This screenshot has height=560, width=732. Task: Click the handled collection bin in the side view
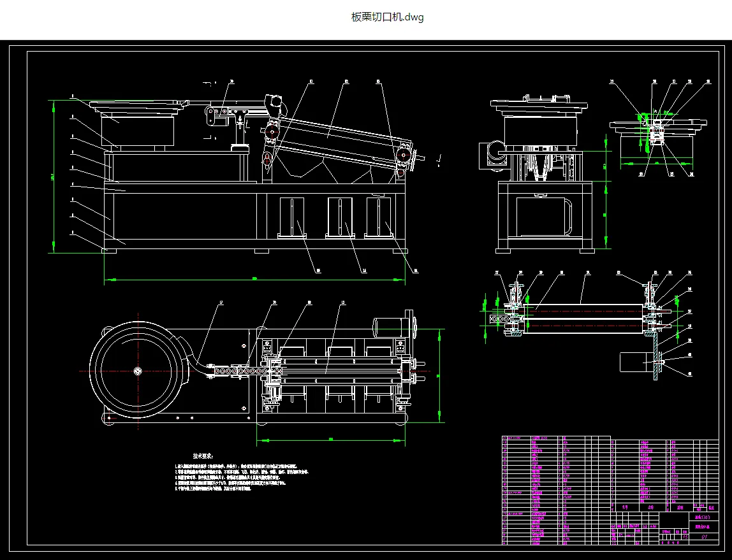point(544,217)
